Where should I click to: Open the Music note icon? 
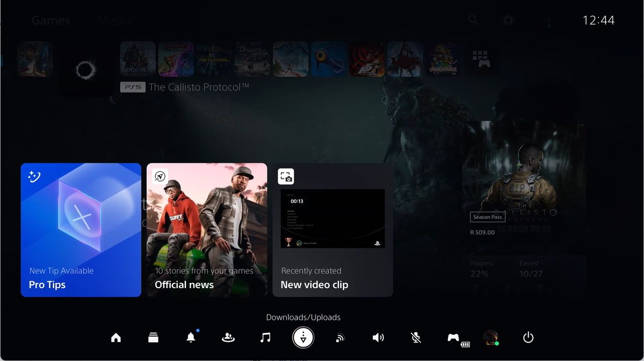click(265, 337)
